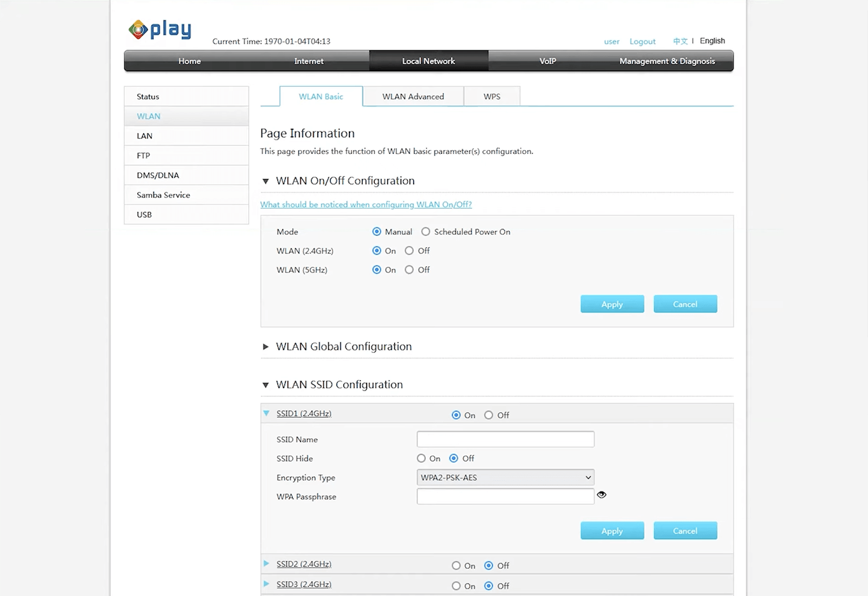868x596 pixels.
Task: Switch to WLAN Advanced tab
Action: point(413,97)
